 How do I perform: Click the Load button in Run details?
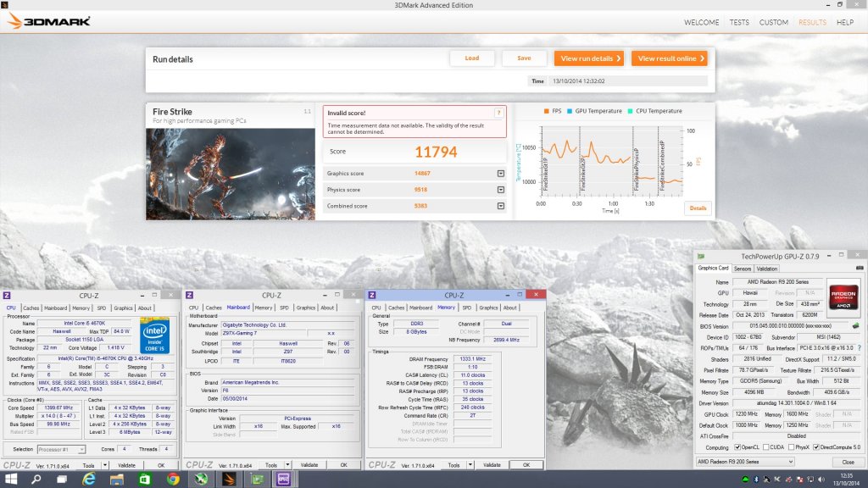coord(471,58)
